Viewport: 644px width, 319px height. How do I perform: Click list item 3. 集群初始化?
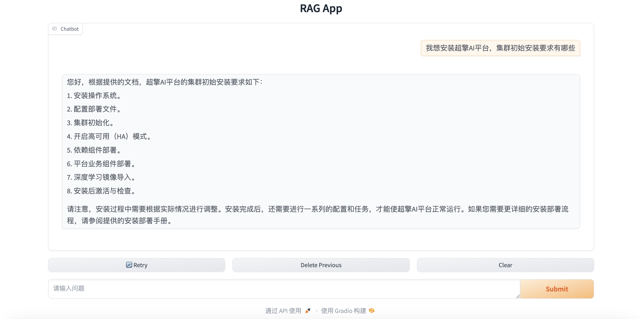tap(90, 123)
